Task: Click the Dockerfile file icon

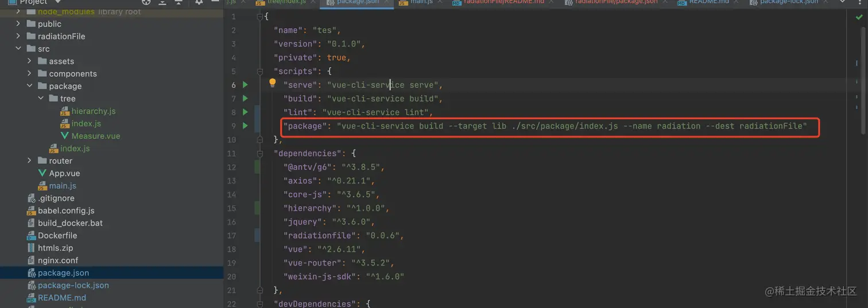Action: [32, 236]
